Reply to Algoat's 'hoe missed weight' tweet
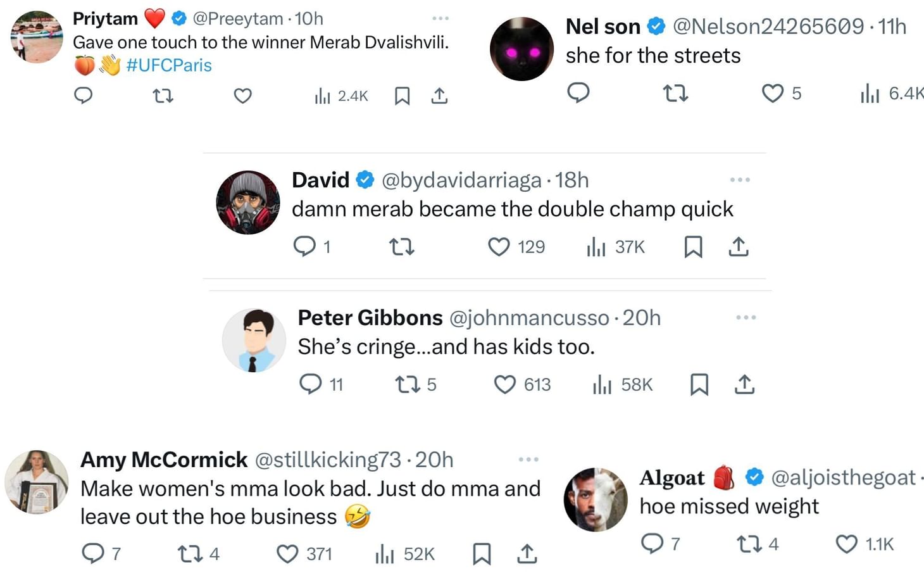Viewport: 924px width, 578px height. click(652, 543)
